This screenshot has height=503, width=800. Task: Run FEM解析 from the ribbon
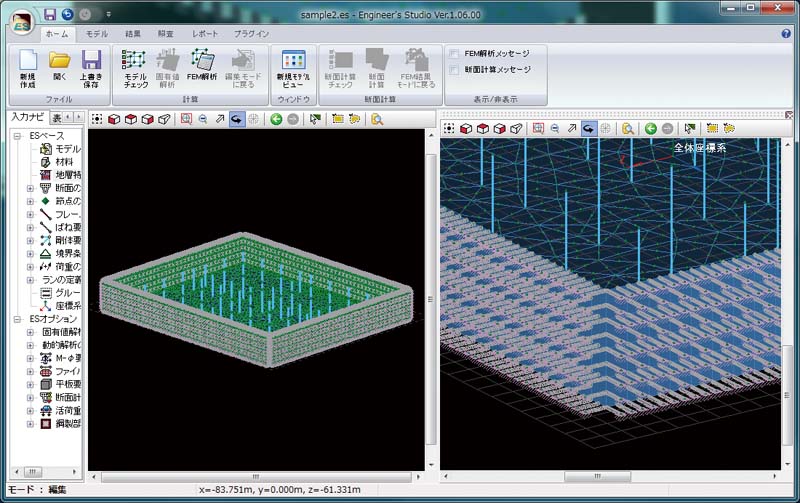coord(204,66)
